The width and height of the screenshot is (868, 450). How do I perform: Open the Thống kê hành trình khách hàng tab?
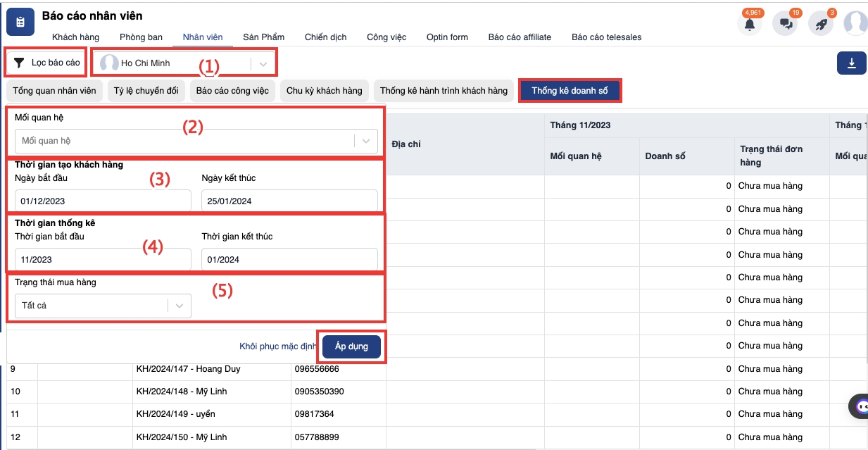(x=444, y=91)
